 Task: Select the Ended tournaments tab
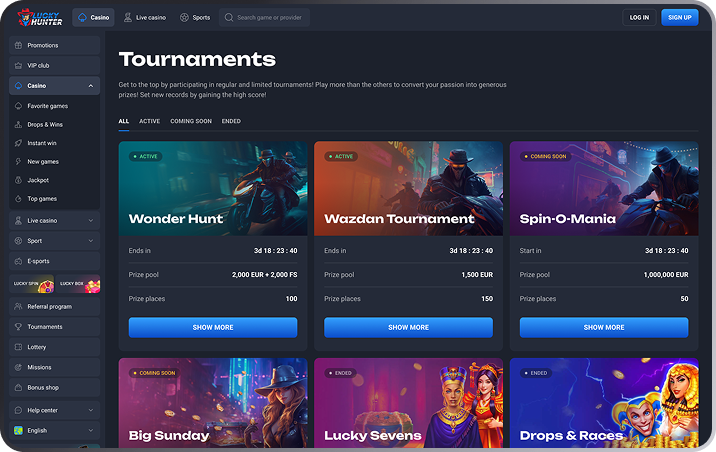click(231, 121)
